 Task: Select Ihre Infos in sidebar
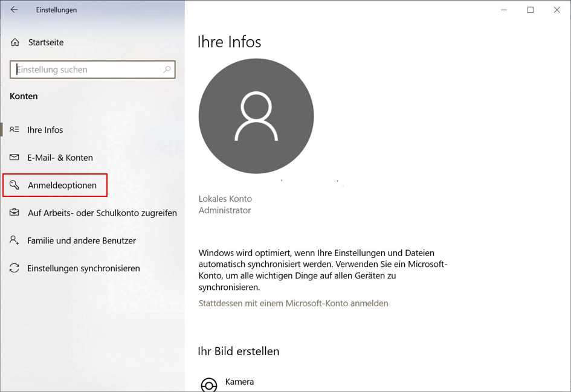(x=45, y=130)
